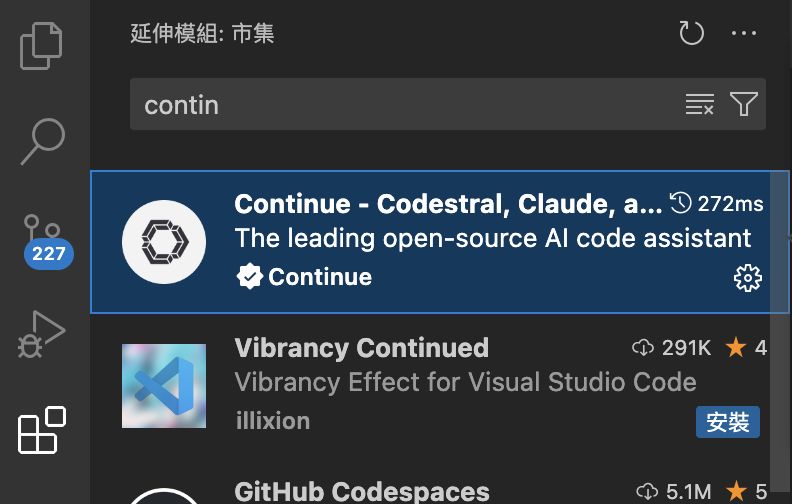The width and height of the screenshot is (792, 504).
Task: Click the extension search box containing 'contin'
Action: (x=400, y=104)
